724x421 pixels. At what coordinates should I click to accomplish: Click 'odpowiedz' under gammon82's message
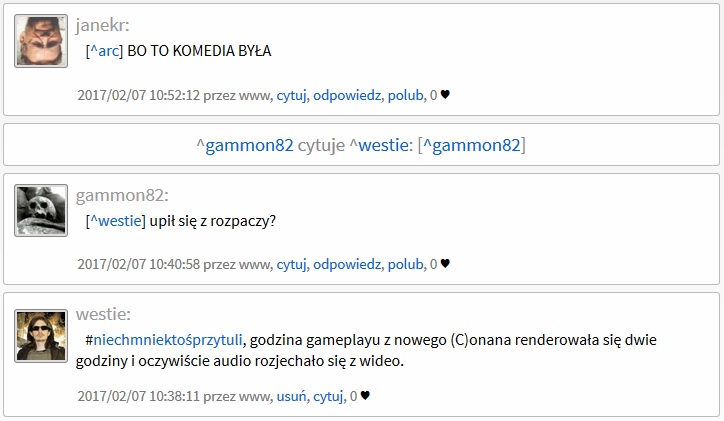click(x=347, y=265)
